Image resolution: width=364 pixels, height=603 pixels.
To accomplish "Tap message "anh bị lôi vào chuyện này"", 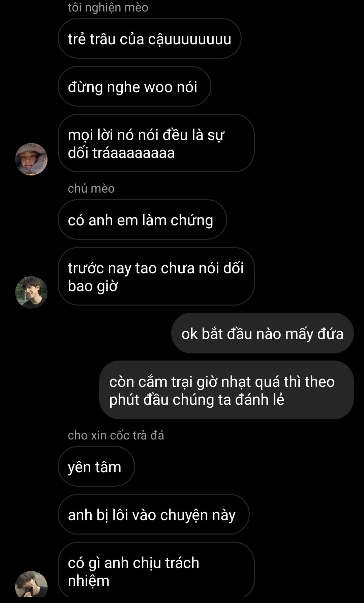I will tap(153, 514).
